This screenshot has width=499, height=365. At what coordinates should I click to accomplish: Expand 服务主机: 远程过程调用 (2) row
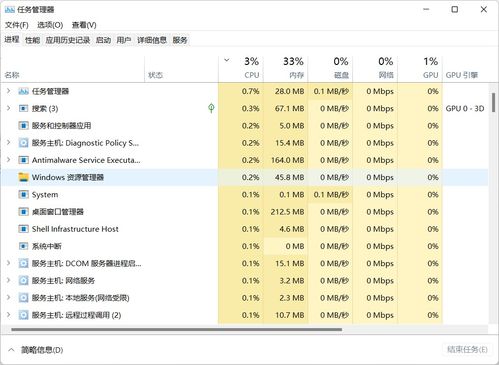[9, 314]
